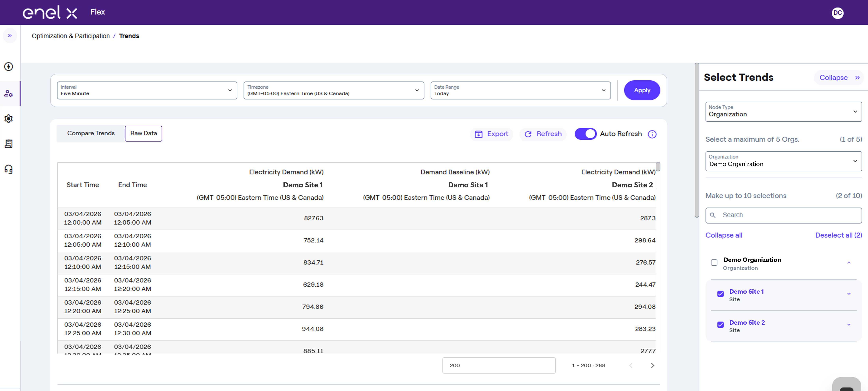
Task: Open the headset support sidebar icon
Action: (x=9, y=169)
